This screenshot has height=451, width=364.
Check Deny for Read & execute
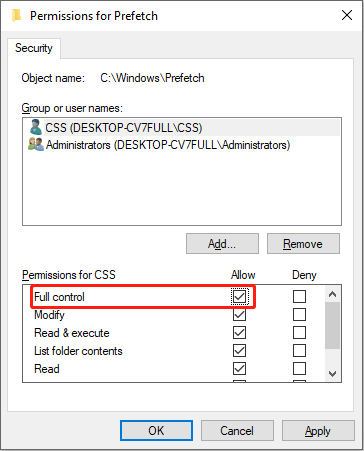(x=299, y=333)
